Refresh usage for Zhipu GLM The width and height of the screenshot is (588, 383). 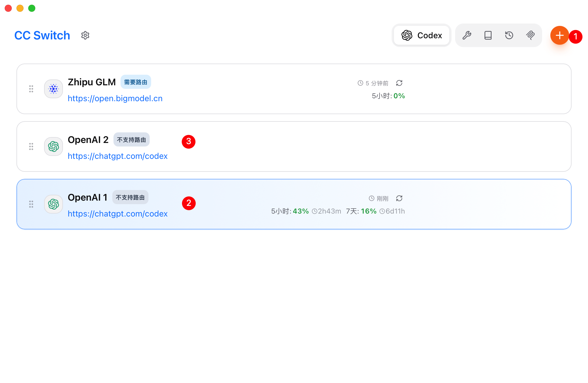coord(399,83)
